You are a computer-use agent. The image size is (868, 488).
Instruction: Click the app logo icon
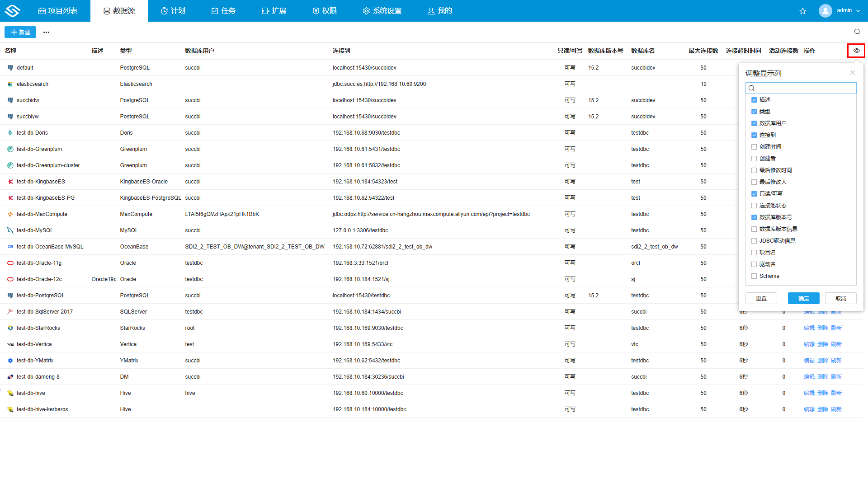[x=12, y=11]
